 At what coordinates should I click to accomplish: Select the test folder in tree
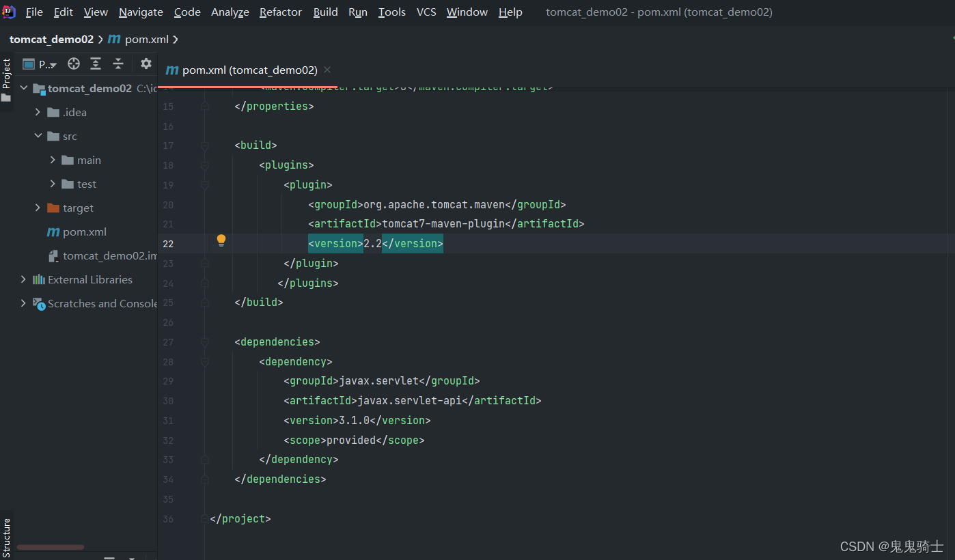79,184
